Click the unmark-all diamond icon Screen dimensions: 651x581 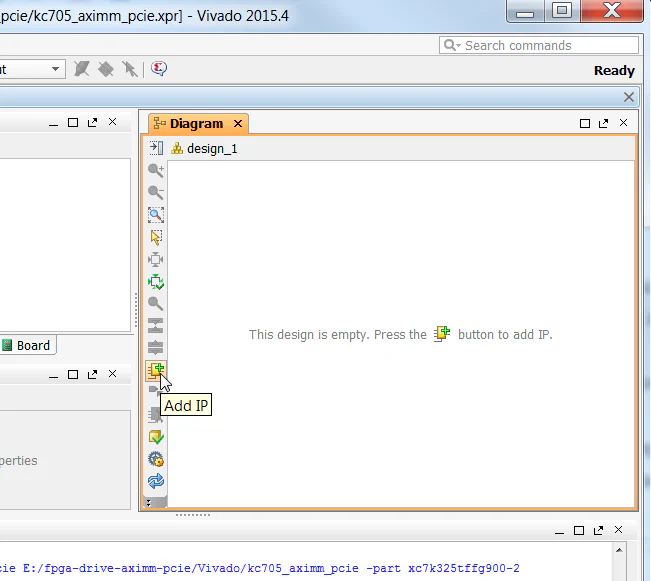click(x=106, y=69)
